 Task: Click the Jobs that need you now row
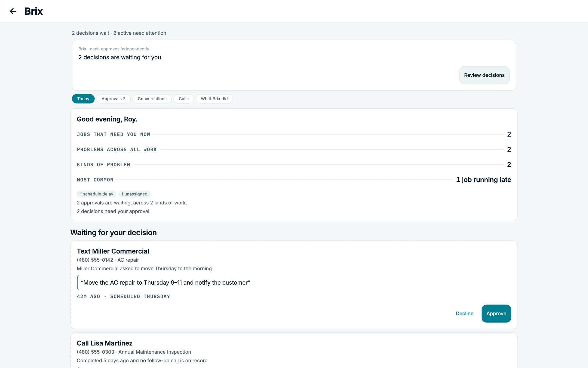(294, 134)
